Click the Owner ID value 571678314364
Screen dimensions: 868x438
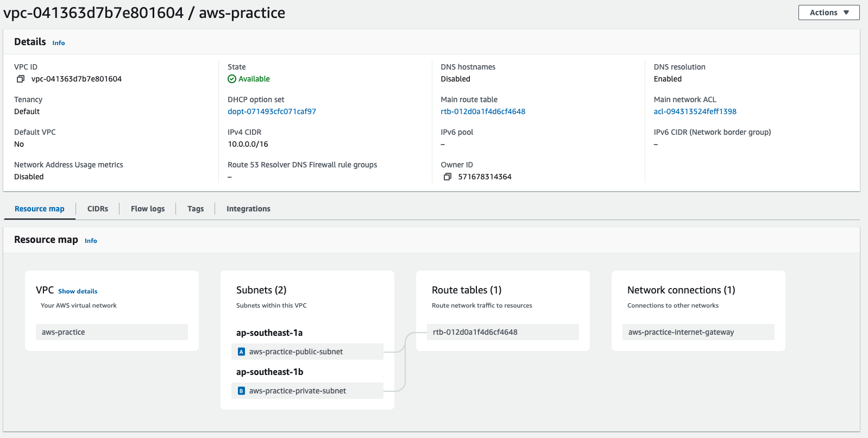[x=485, y=177]
